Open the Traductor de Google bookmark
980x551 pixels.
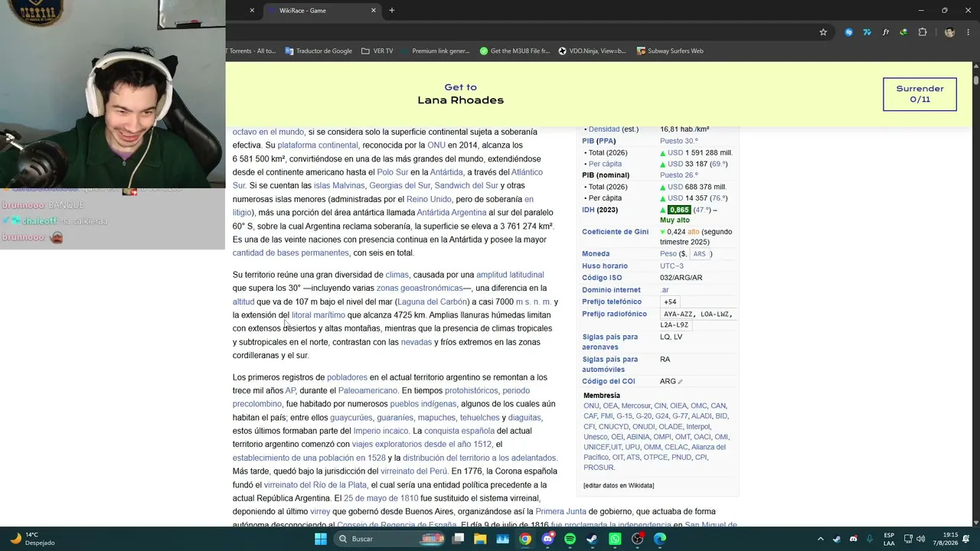point(318,51)
